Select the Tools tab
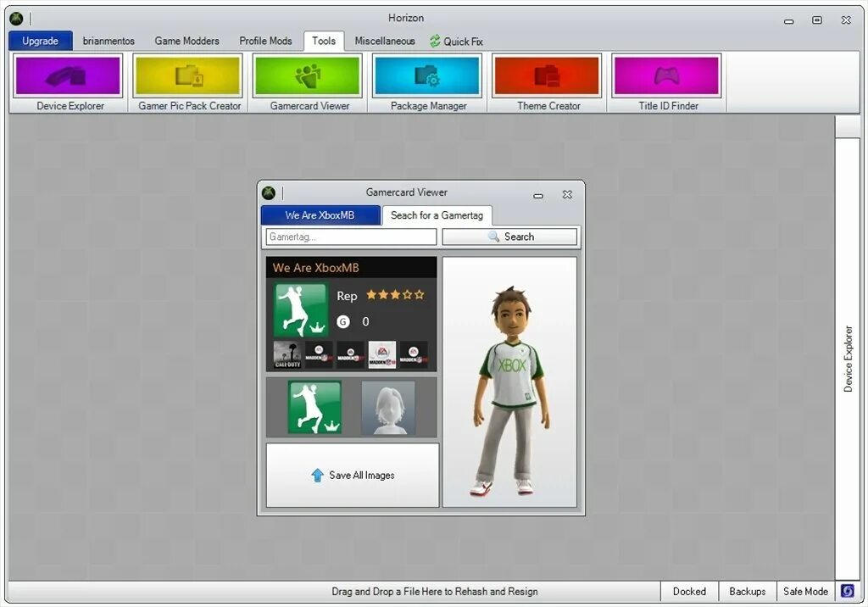 (x=324, y=41)
